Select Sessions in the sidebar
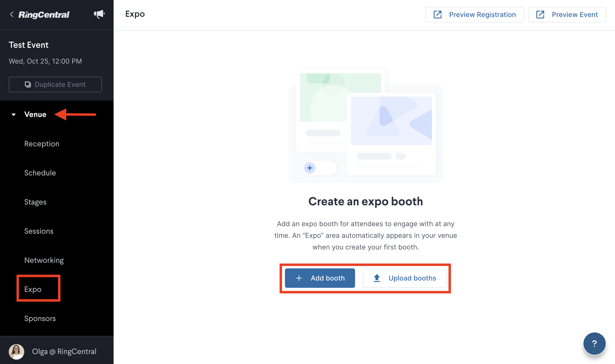The height and width of the screenshot is (364, 615). point(39,231)
